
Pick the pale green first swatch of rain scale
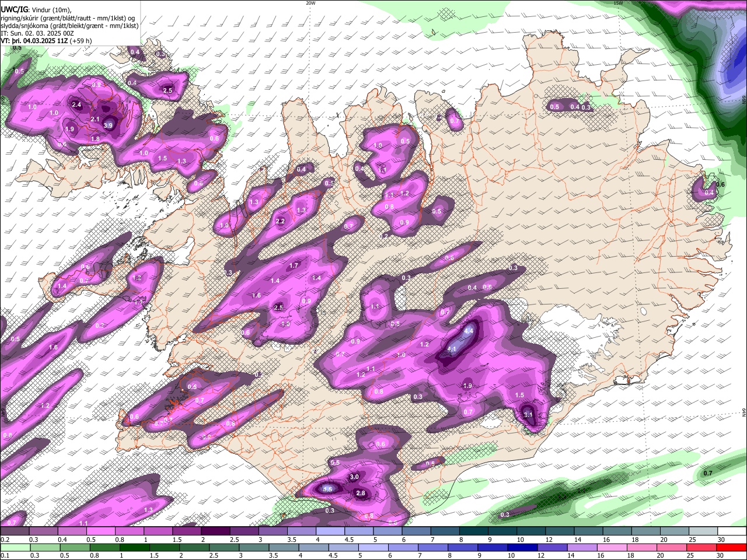click(x=15, y=547)
